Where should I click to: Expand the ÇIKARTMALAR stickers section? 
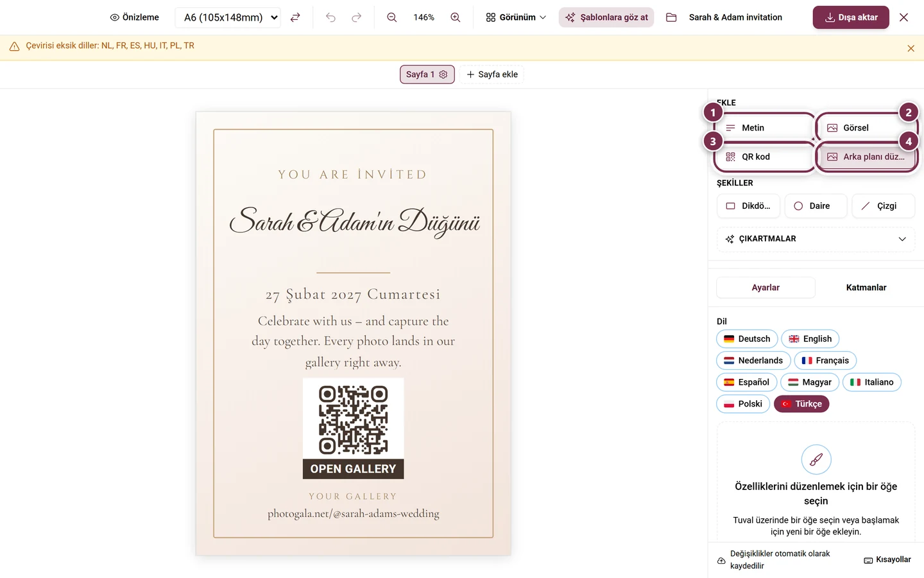[x=816, y=239]
